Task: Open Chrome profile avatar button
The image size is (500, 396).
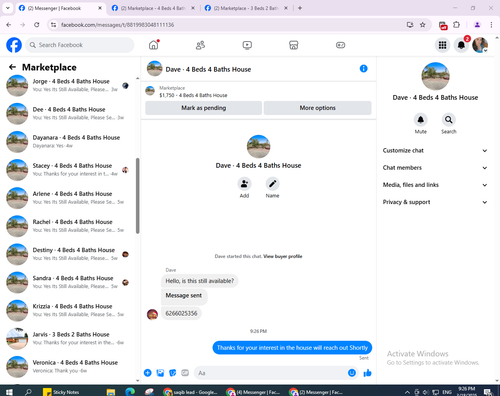Action: (x=477, y=25)
